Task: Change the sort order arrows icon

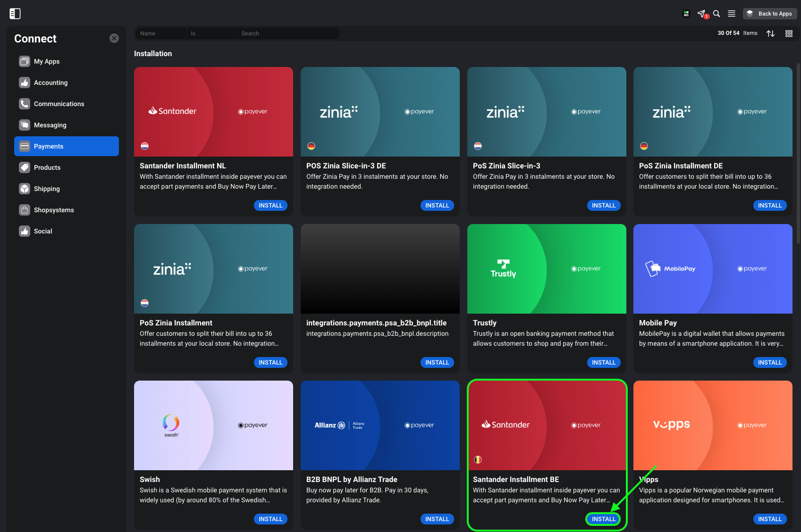Action: pyautogui.click(x=771, y=33)
